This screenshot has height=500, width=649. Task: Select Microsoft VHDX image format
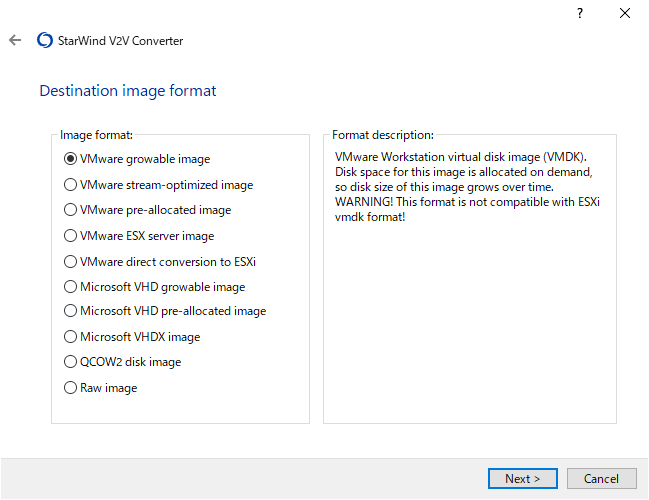click(x=70, y=337)
